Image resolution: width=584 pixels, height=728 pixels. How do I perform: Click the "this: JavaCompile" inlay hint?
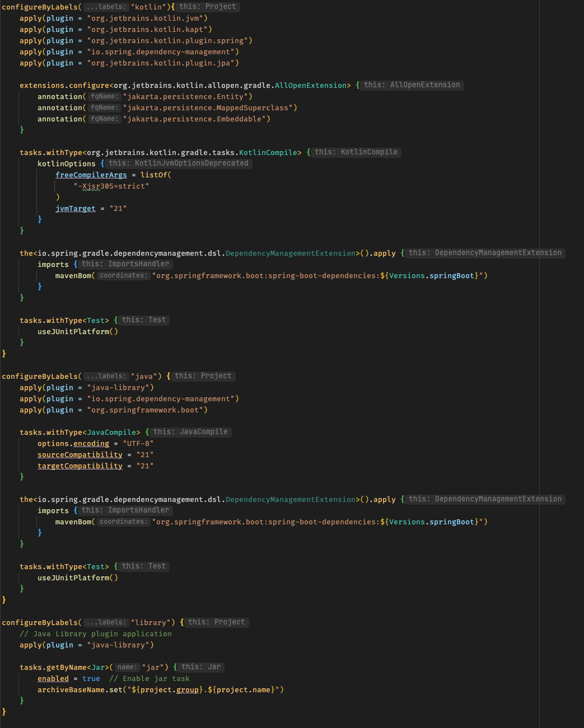191,432
